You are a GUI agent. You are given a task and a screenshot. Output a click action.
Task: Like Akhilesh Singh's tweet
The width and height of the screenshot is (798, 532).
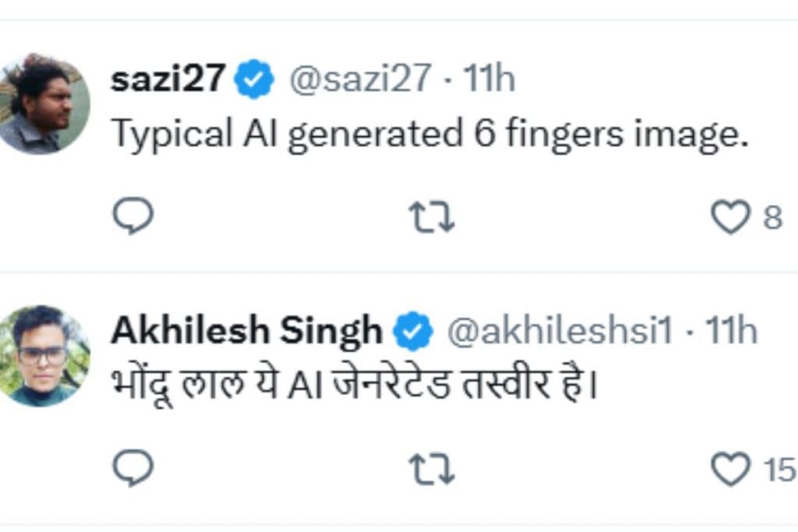pyautogui.click(x=730, y=469)
